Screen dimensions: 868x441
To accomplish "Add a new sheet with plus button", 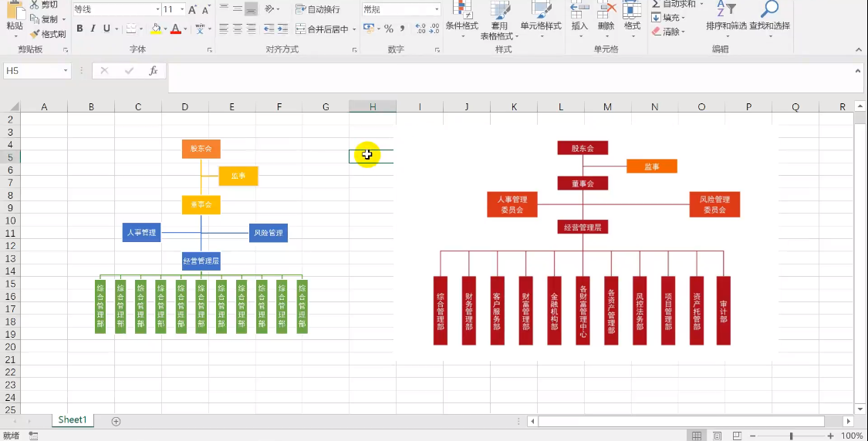I will [116, 421].
